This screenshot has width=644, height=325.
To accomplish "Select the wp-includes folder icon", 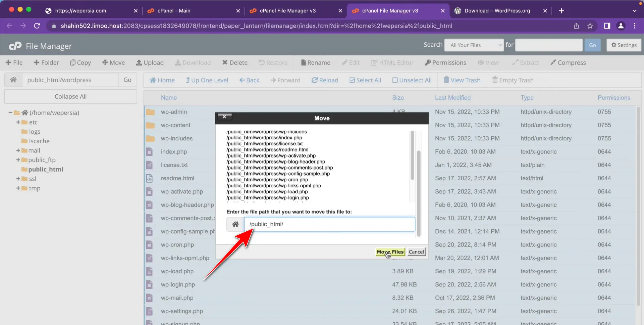I will [150, 138].
